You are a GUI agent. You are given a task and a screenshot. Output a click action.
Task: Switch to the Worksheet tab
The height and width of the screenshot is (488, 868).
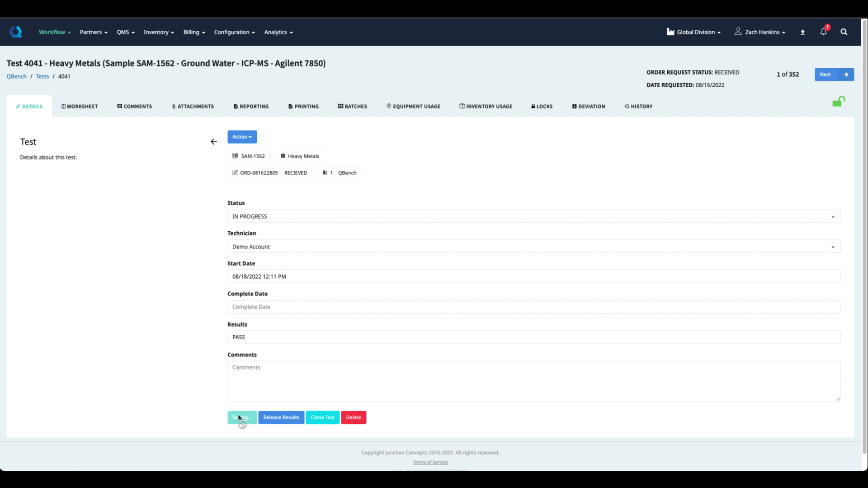click(x=80, y=106)
